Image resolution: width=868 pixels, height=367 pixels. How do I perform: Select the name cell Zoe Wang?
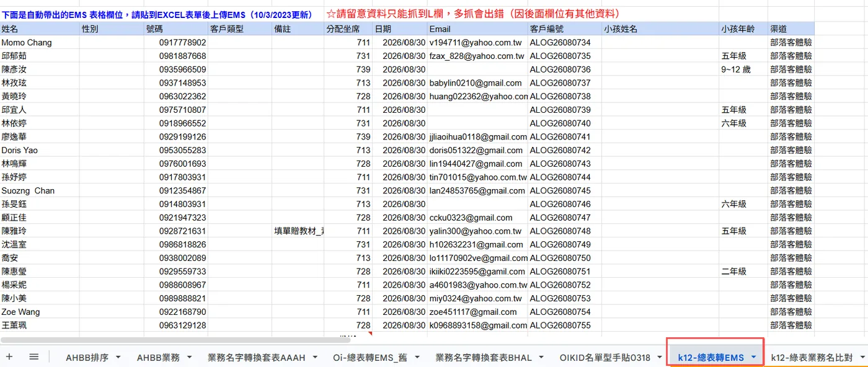tap(40, 312)
